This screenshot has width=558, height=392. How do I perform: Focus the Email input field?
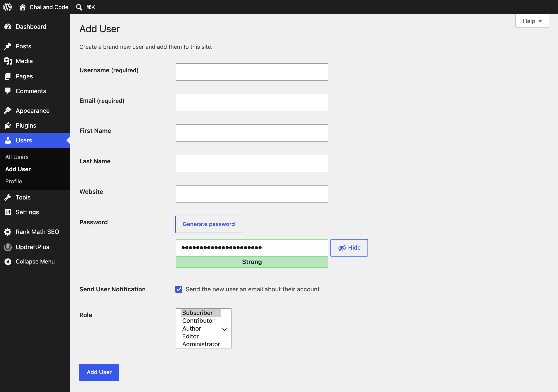[252, 103]
